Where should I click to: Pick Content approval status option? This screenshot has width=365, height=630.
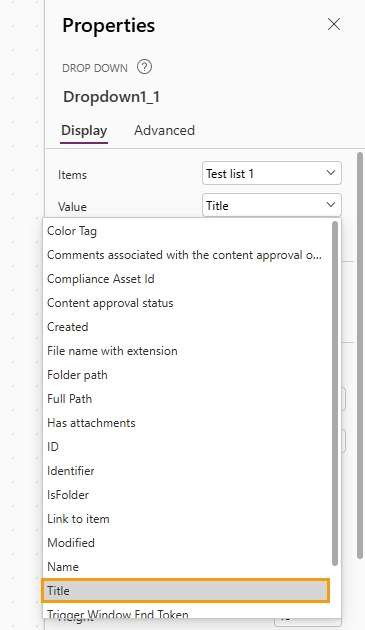[x=187, y=303]
